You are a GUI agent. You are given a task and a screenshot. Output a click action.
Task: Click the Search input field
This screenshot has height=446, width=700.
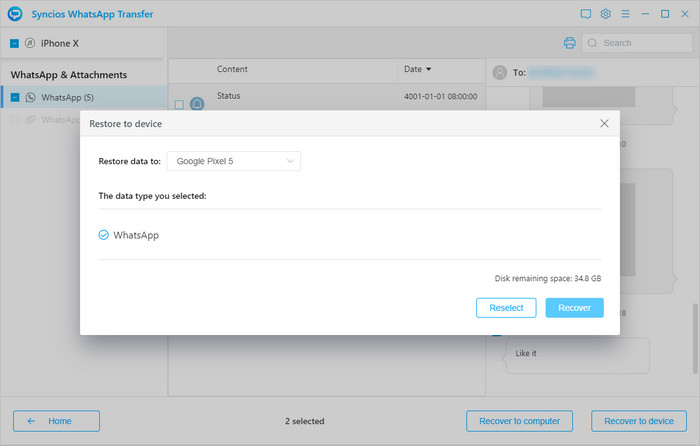pyautogui.click(x=637, y=43)
